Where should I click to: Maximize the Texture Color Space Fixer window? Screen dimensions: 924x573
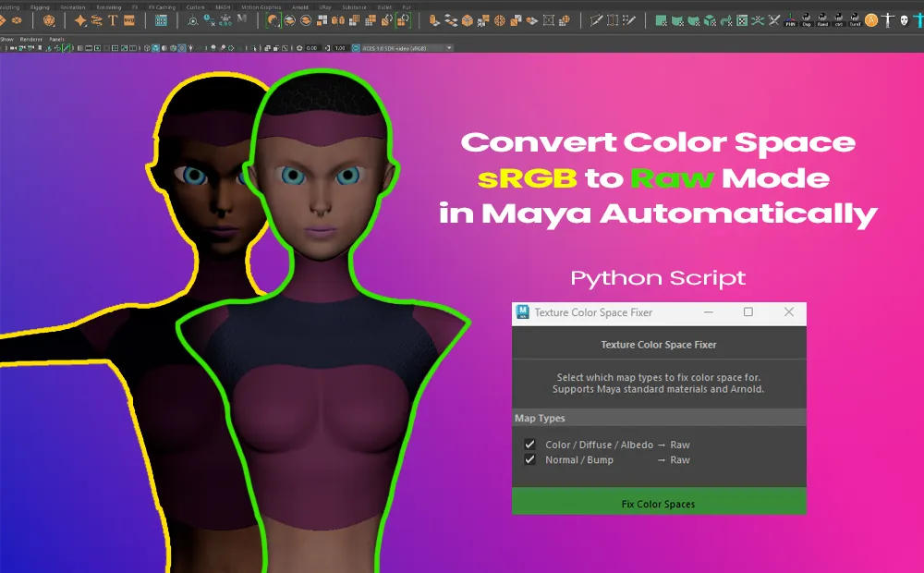748,312
